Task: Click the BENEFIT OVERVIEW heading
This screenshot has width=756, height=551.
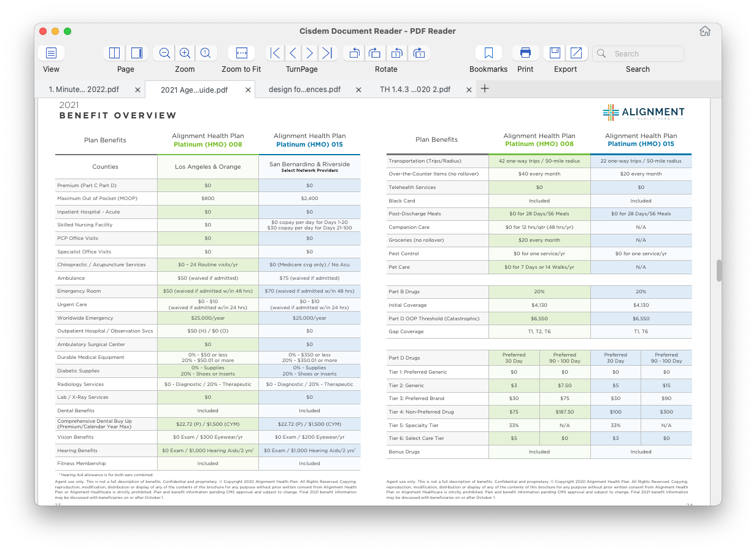Action: point(118,115)
